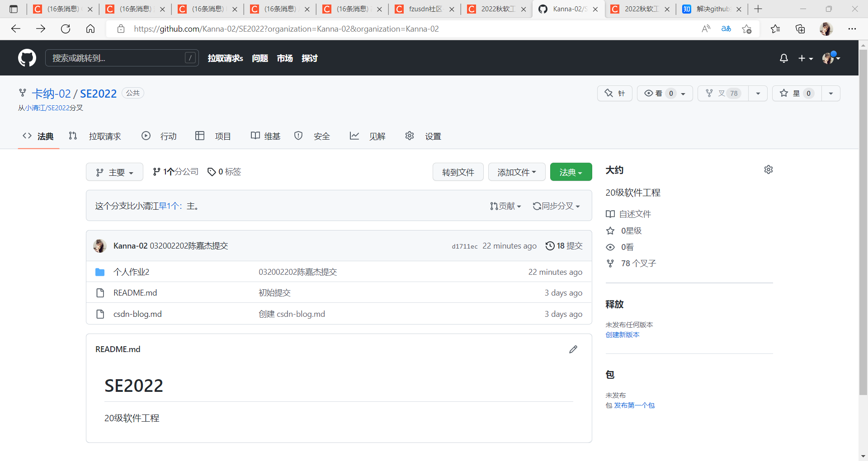Click the browser refresh icon
This screenshot has width=868, height=461.
pyautogui.click(x=66, y=29)
